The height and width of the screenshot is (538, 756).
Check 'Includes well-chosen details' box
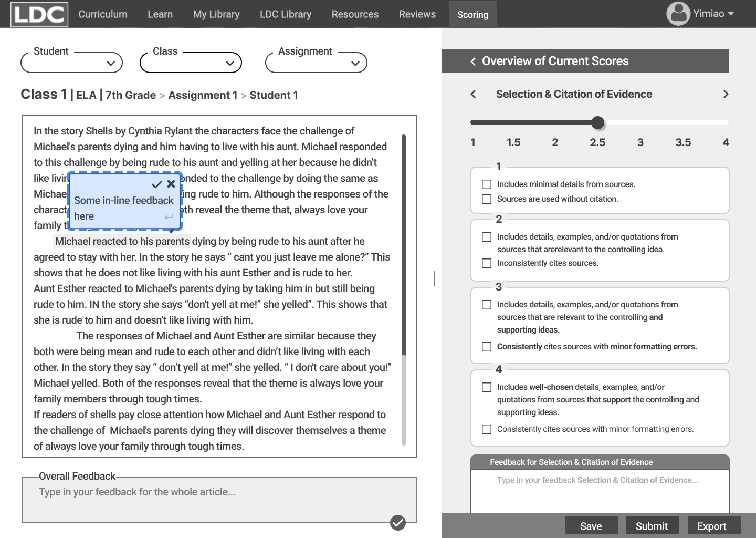click(487, 387)
